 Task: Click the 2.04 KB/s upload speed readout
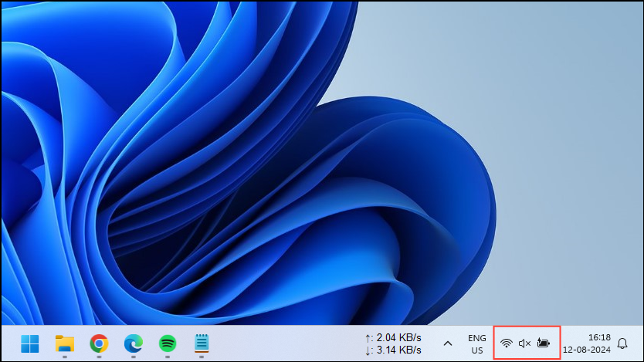[x=394, y=338]
